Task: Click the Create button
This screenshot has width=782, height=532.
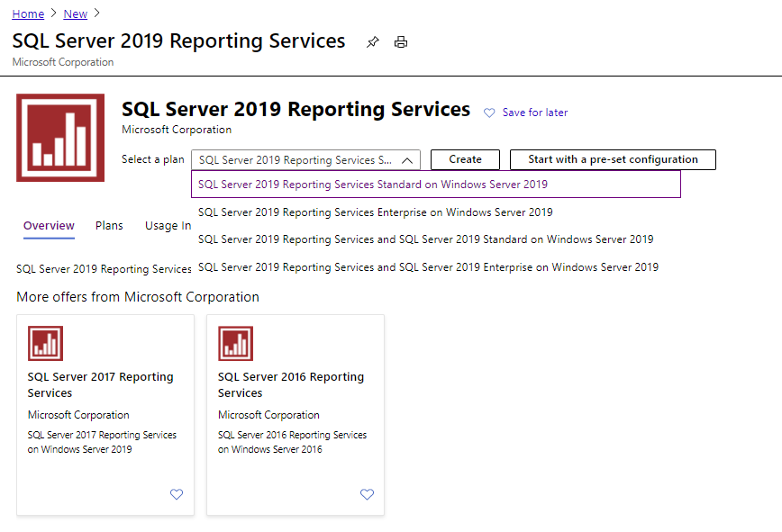Action: click(x=465, y=159)
